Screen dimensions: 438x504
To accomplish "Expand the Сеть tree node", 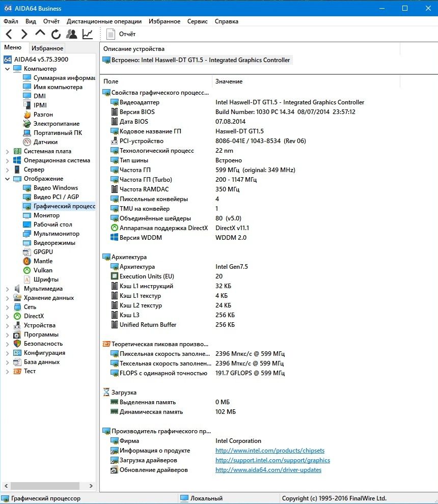I will click(x=8, y=307).
